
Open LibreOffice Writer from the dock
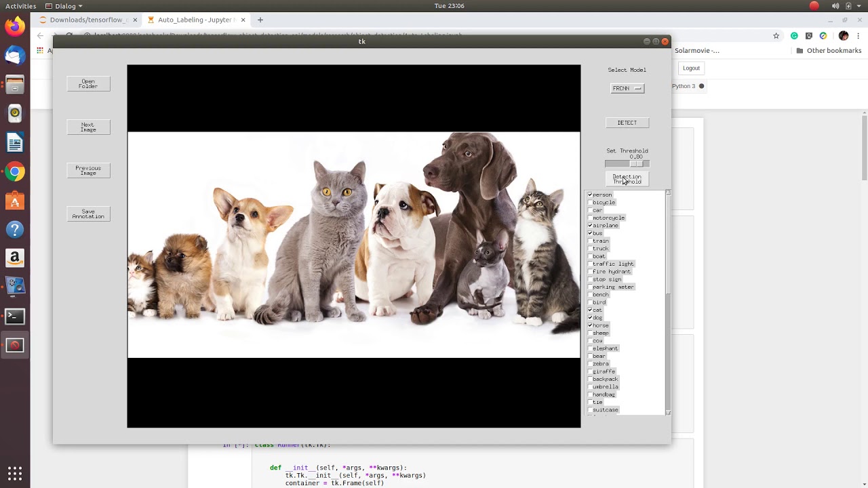click(15, 143)
